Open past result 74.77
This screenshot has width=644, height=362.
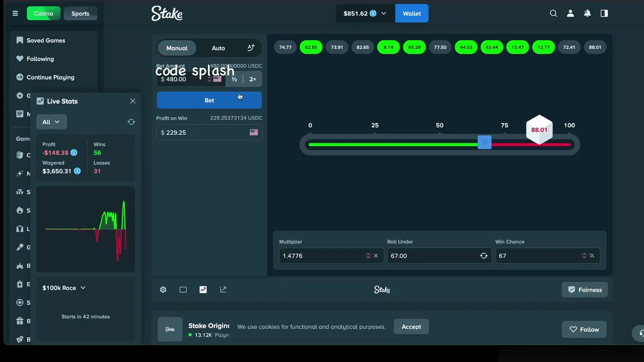tap(285, 47)
